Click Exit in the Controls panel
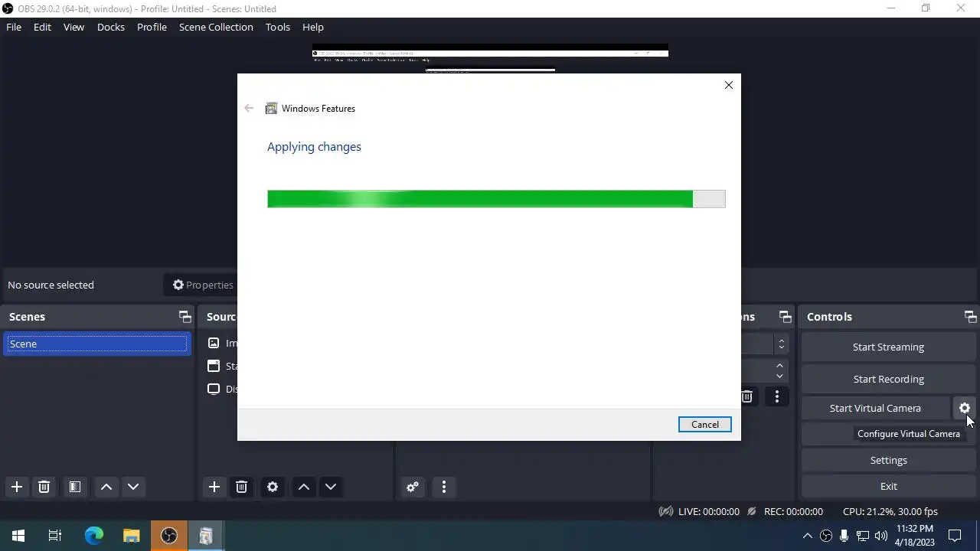Viewport: 980px width, 551px height. [888, 486]
